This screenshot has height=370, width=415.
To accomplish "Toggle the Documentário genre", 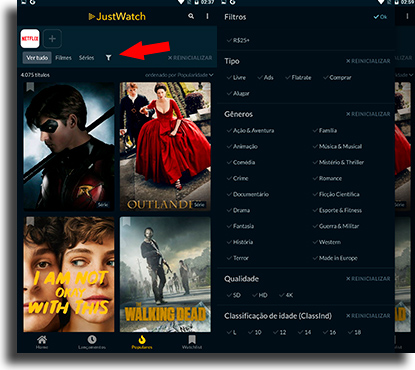I will pyautogui.click(x=248, y=194).
